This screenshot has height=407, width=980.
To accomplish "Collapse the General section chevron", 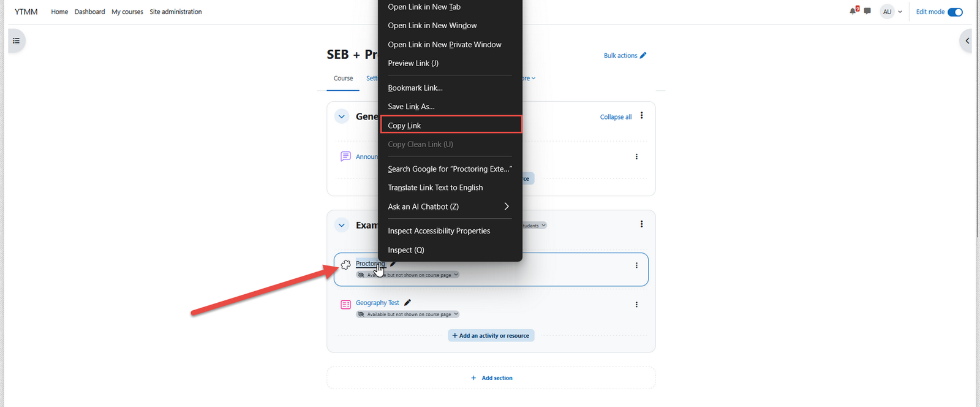I will [342, 116].
